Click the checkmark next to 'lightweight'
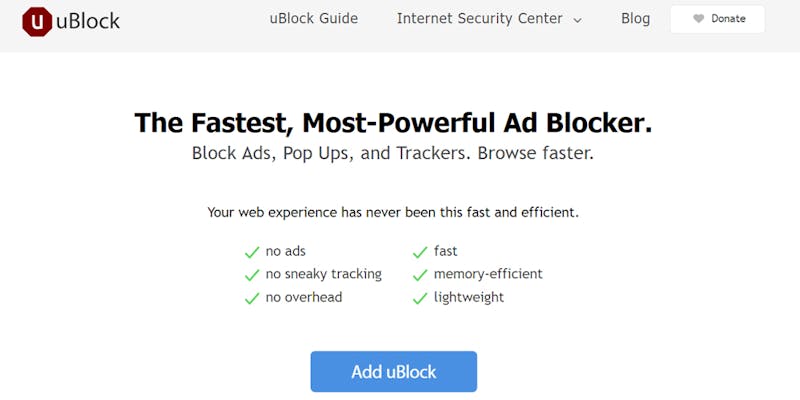This screenshot has width=800, height=400. point(420,298)
